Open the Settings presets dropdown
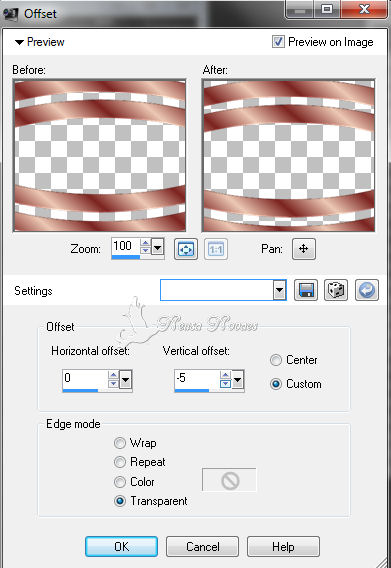391x568 pixels. tap(279, 290)
